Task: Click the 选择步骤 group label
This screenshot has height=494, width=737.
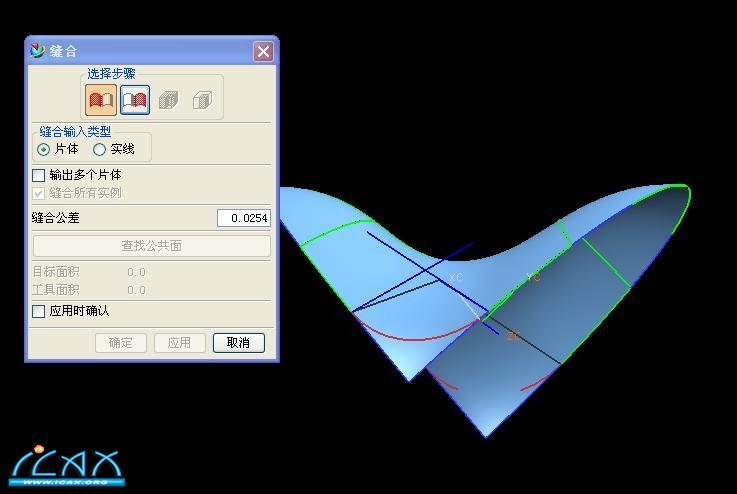Action: [111, 74]
